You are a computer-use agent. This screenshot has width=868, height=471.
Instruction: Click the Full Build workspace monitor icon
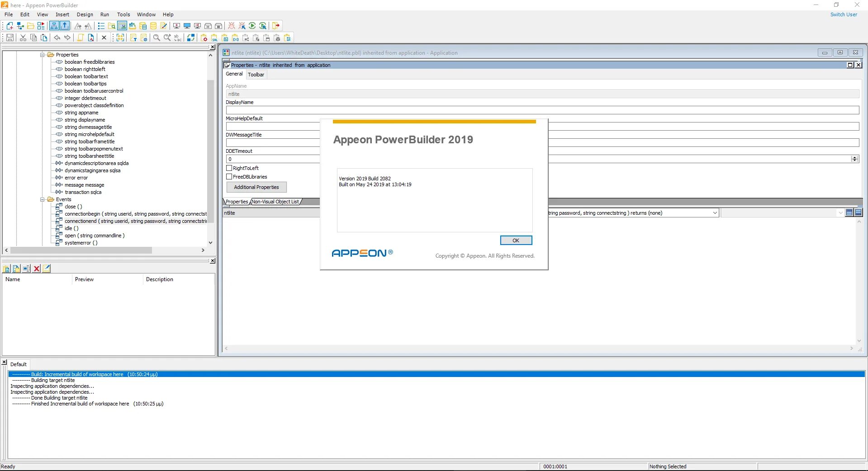coord(187,26)
